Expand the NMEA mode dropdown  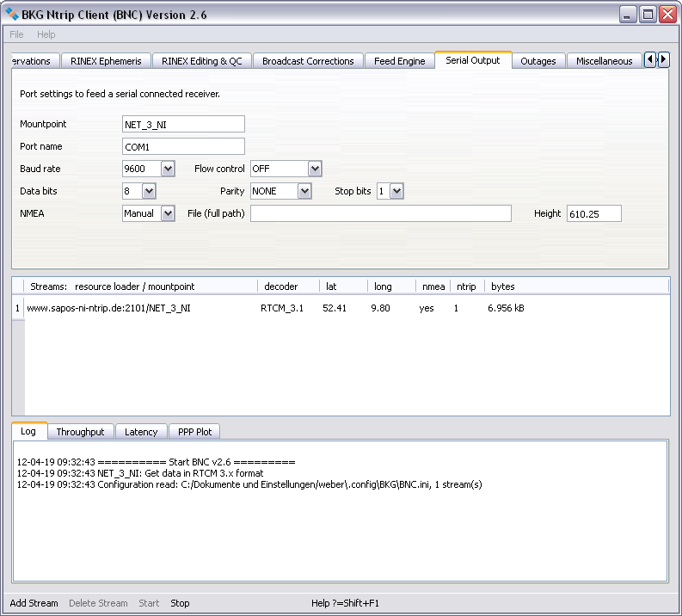(168, 213)
